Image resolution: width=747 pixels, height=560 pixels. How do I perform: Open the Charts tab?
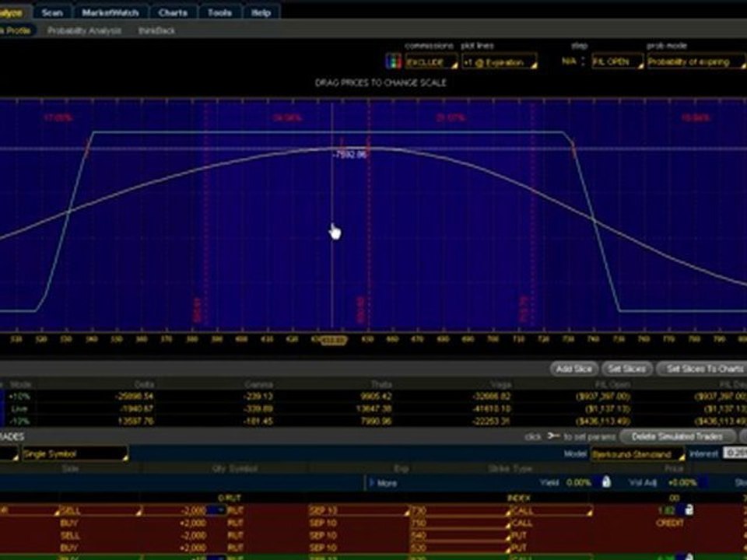click(x=173, y=12)
